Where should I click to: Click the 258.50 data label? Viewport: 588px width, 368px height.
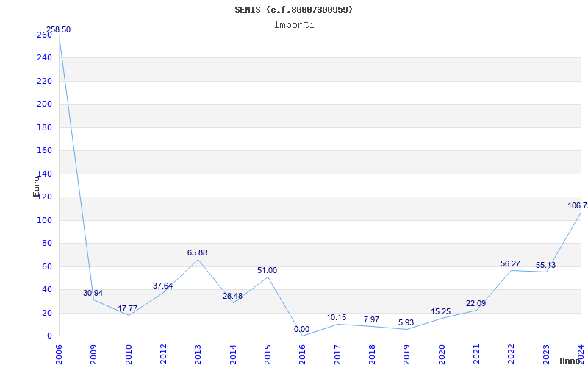(x=58, y=29)
